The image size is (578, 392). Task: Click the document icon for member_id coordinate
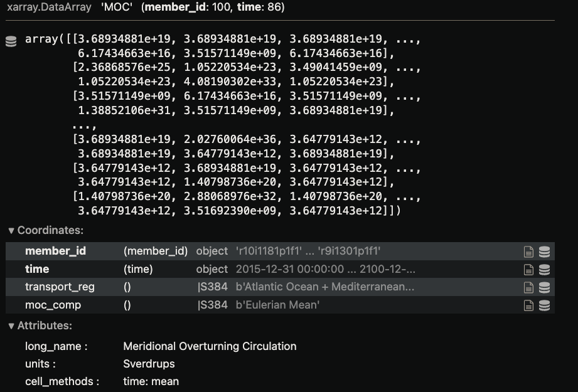(x=530, y=251)
